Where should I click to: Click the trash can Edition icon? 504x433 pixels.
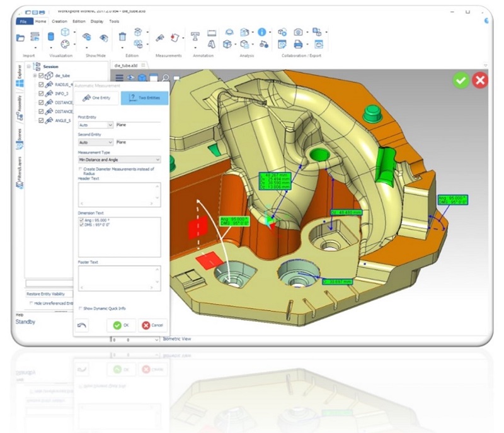click(x=122, y=37)
